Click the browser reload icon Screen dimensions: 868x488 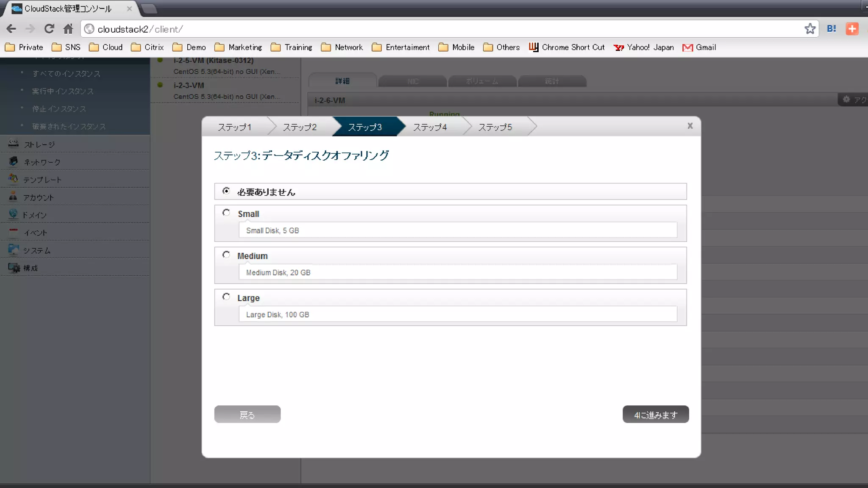[x=49, y=29]
